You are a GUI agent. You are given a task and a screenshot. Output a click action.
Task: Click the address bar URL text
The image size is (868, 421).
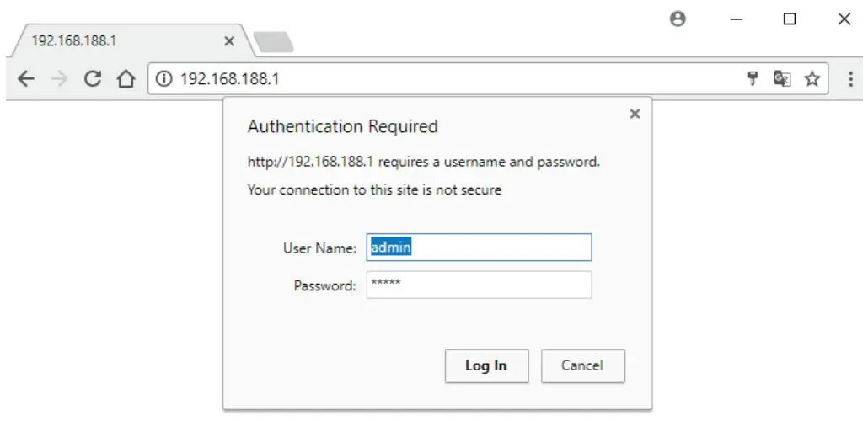click(230, 79)
